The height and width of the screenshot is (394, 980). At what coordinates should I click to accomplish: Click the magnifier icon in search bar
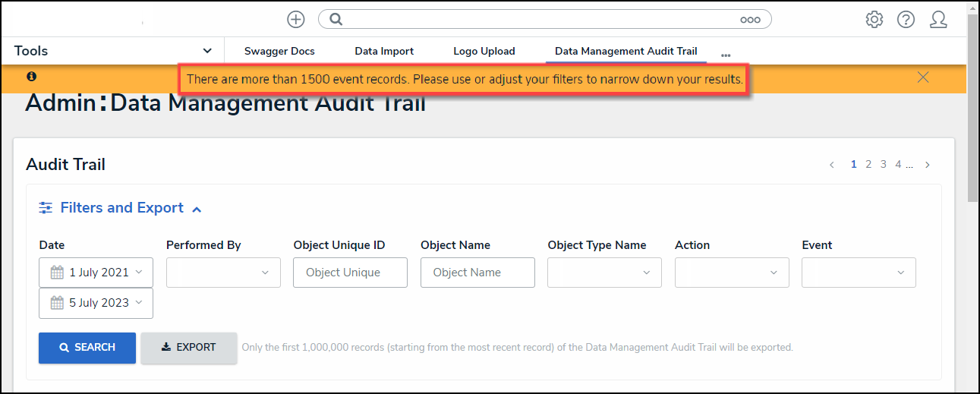(x=336, y=20)
